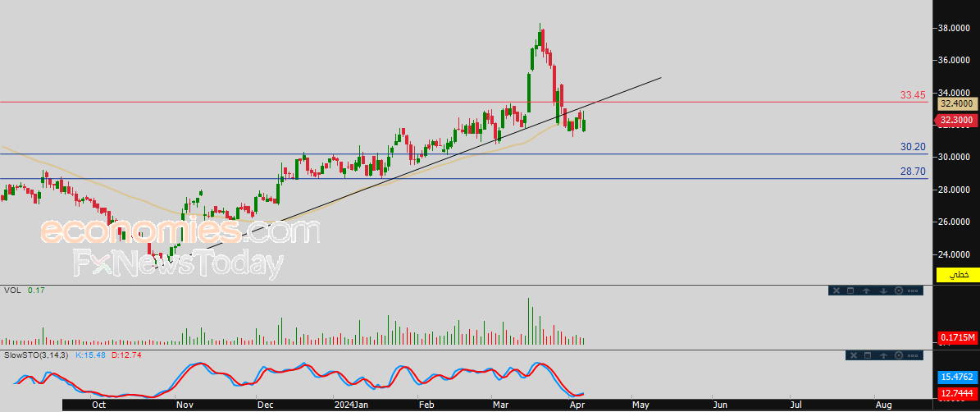Move the VOL panel up
The width and height of the screenshot is (980, 412).
click(x=866, y=291)
